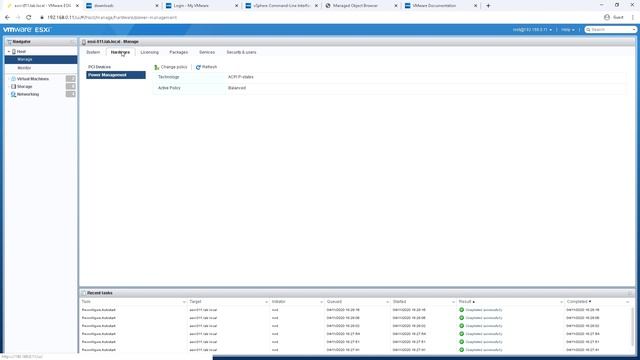Image resolution: width=640 pixels, height=360 pixels.
Task: Open the Guest profile icon
Action: pyautogui.click(x=607, y=17)
